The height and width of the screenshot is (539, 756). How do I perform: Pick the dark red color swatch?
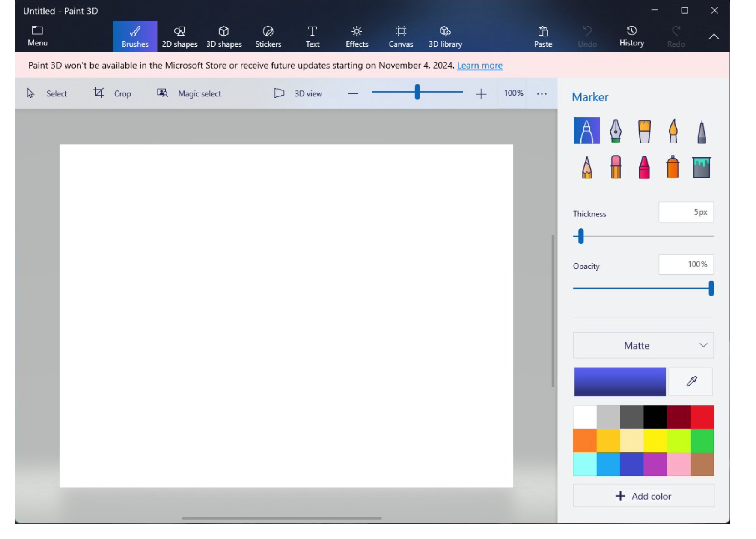[x=679, y=417]
